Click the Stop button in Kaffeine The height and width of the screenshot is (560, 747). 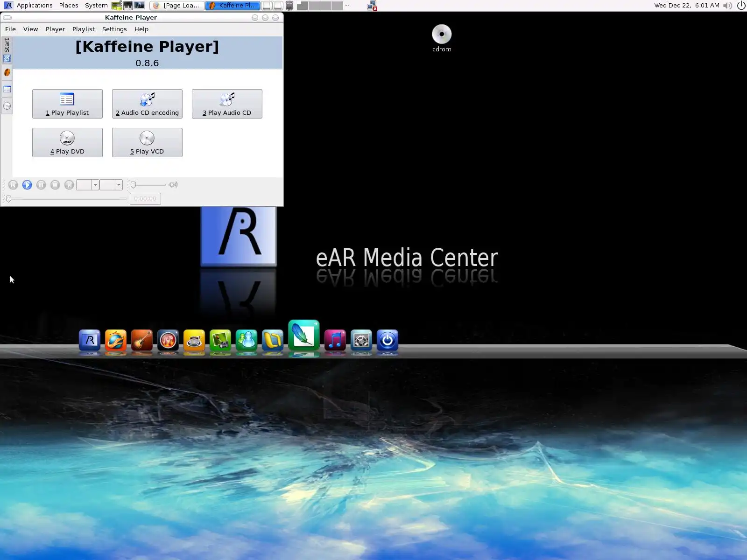tap(55, 185)
